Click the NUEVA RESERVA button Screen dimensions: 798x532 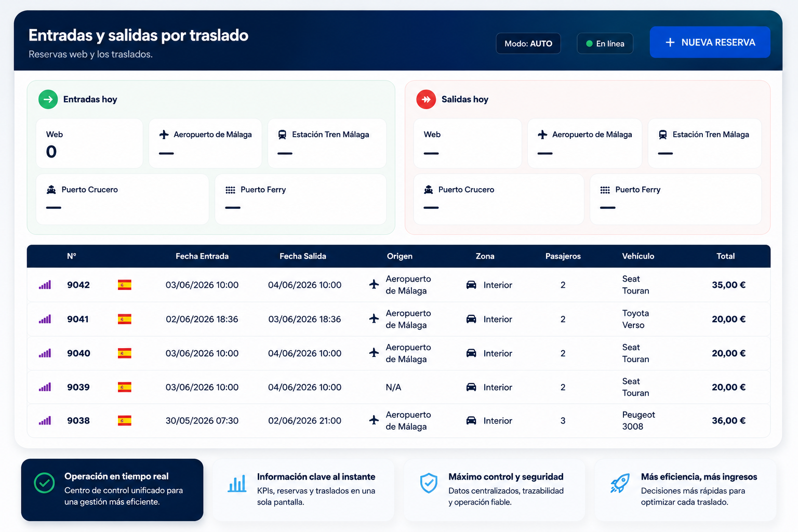coord(710,42)
